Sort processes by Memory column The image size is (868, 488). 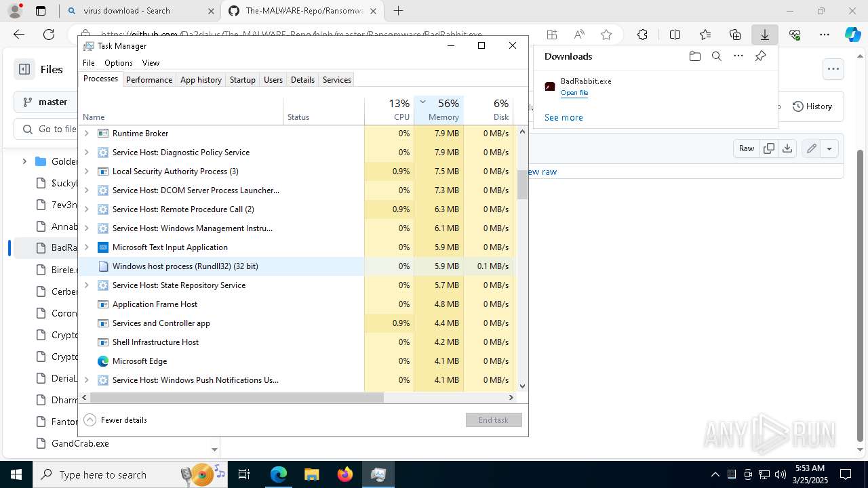coord(439,110)
